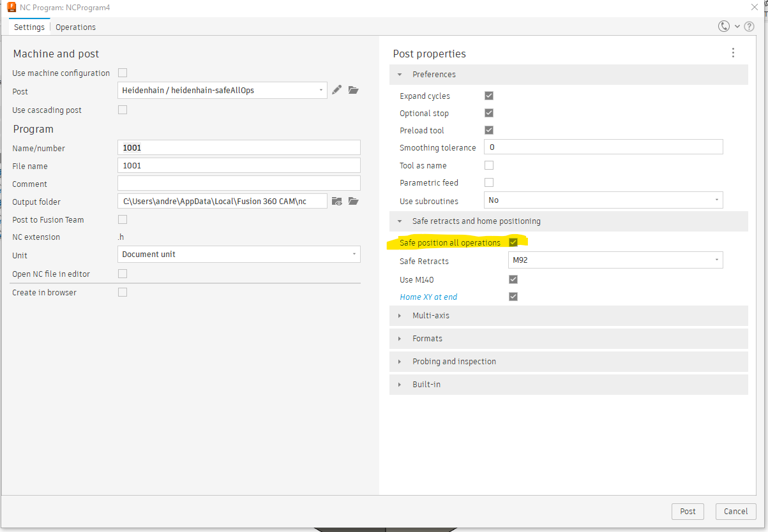768x532 pixels.
Task: Enable Create in browser checkbox
Action: click(123, 292)
